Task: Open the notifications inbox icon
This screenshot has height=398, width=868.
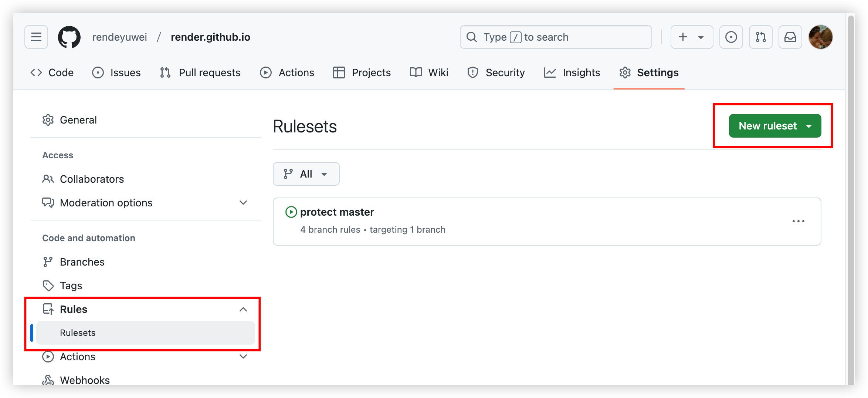Action: point(790,37)
